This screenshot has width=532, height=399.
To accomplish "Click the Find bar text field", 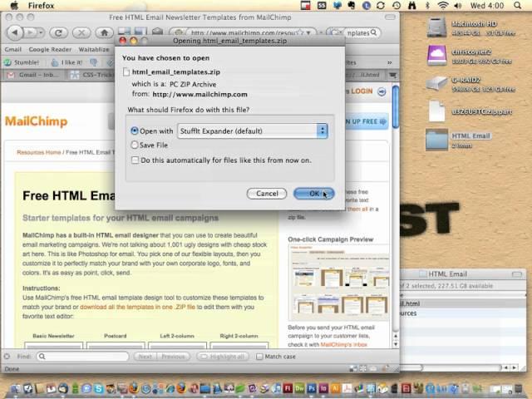I will pyautogui.click(x=82, y=357).
